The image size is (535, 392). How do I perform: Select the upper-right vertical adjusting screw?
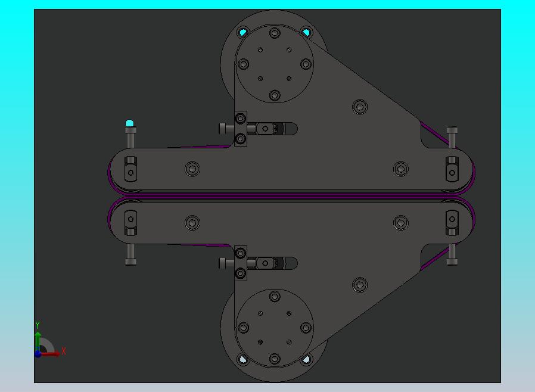(452, 137)
